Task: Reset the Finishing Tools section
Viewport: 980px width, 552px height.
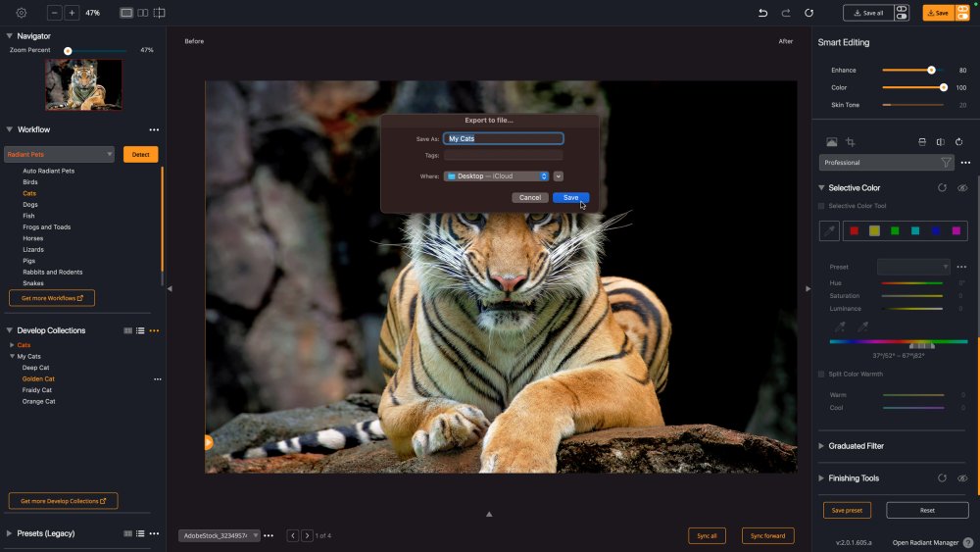Action: point(942,478)
